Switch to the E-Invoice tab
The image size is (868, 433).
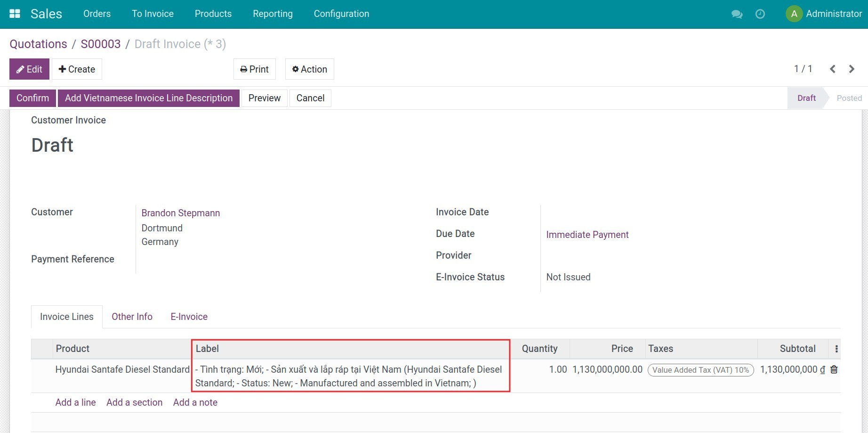pyautogui.click(x=188, y=316)
